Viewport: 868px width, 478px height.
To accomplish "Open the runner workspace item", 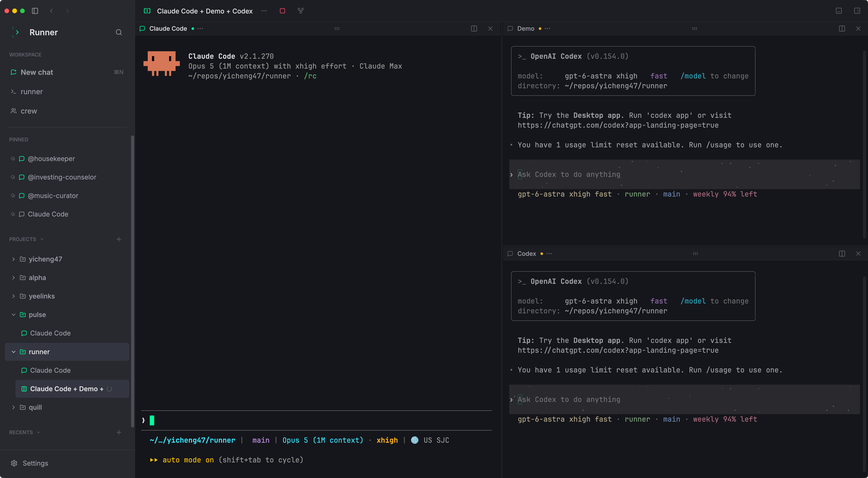I will [x=67, y=92].
